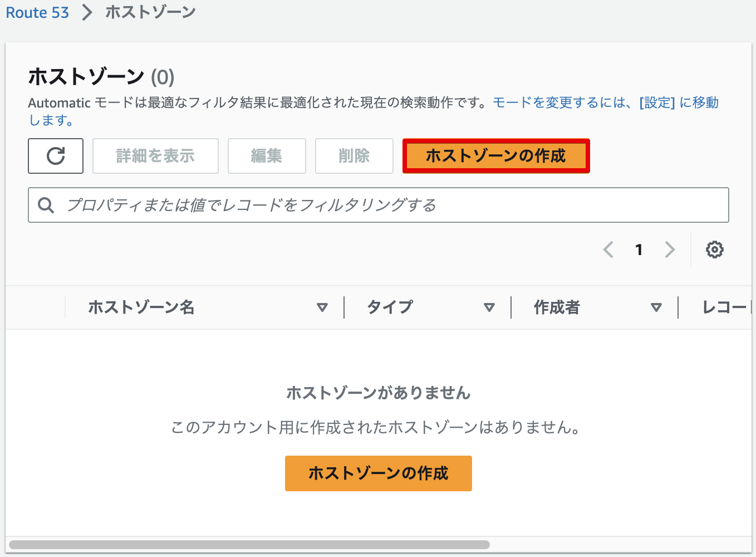
Task: Click the centered ホストゾーンの作成 button
Action: (x=378, y=473)
